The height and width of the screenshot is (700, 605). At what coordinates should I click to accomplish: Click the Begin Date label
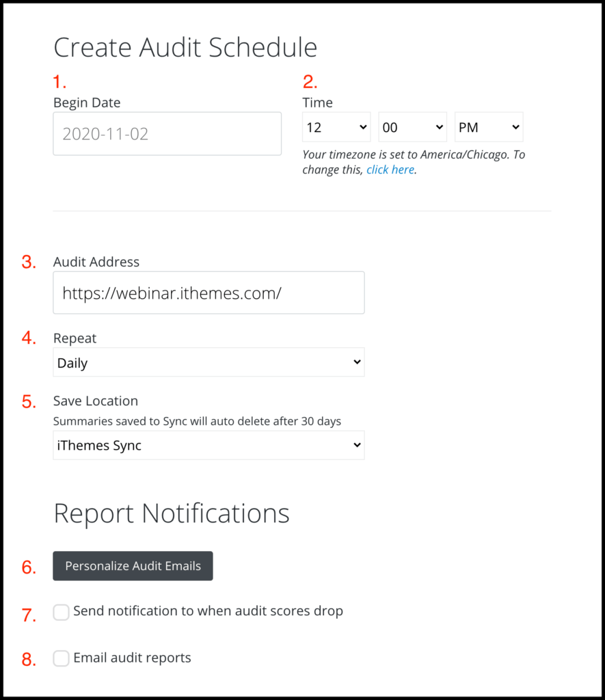click(x=87, y=103)
